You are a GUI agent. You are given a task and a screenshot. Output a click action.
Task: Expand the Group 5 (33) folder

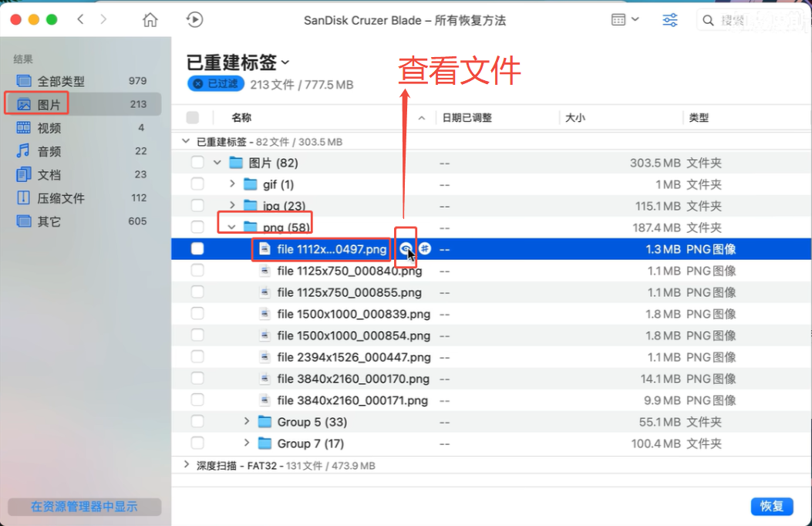tap(247, 422)
